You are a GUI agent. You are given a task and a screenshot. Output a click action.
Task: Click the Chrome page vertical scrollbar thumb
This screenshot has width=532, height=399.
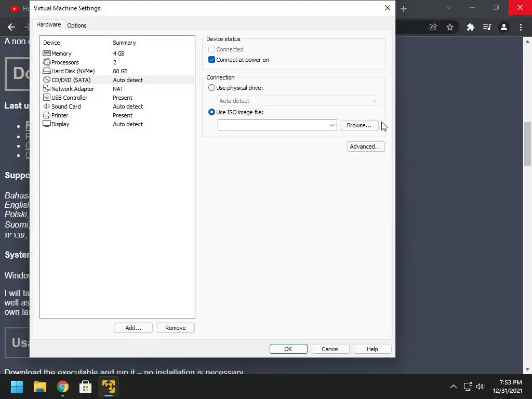click(x=527, y=144)
